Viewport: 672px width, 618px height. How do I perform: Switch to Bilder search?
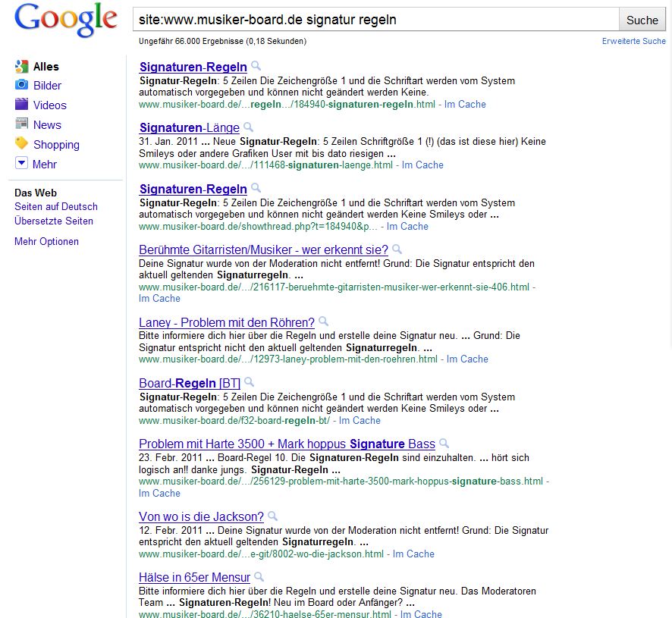click(47, 85)
